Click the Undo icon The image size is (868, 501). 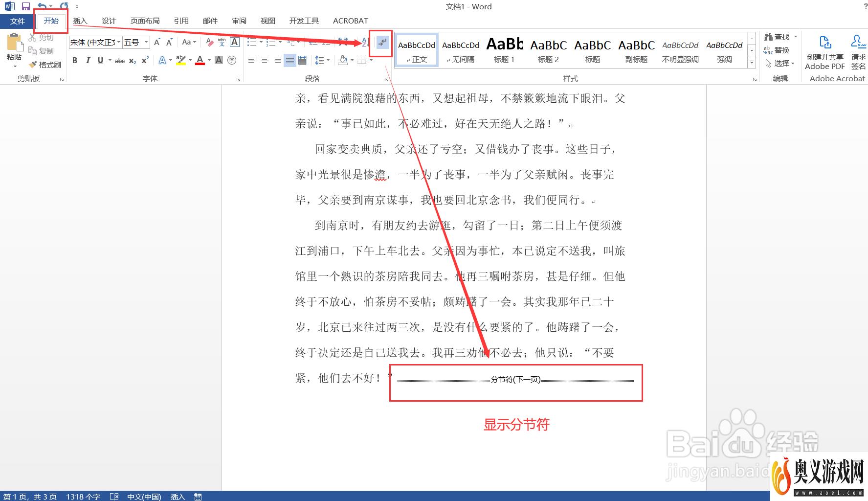(42, 6)
